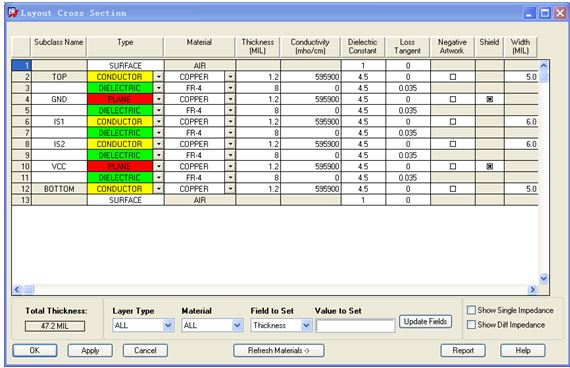
Task: Click SURFACE type cell in row 13
Action: click(125, 200)
